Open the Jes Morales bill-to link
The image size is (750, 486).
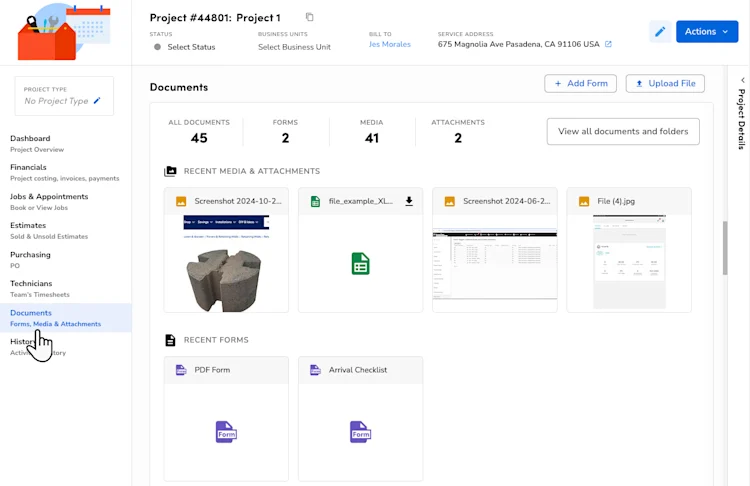tap(389, 44)
